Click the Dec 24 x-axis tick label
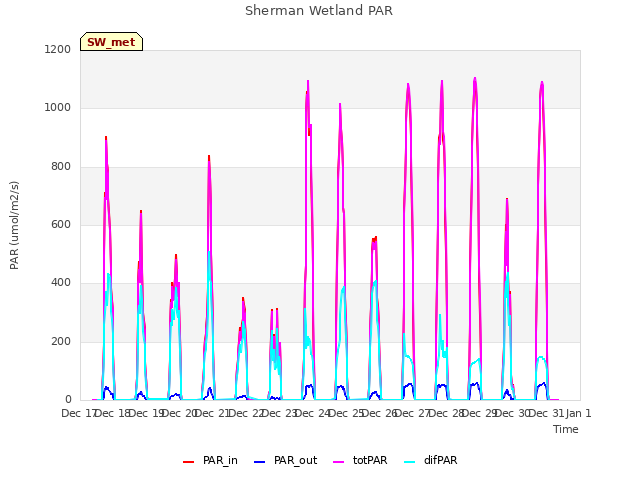Screen dimensions: 640x480 pyautogui.click(x=313, y=413)
